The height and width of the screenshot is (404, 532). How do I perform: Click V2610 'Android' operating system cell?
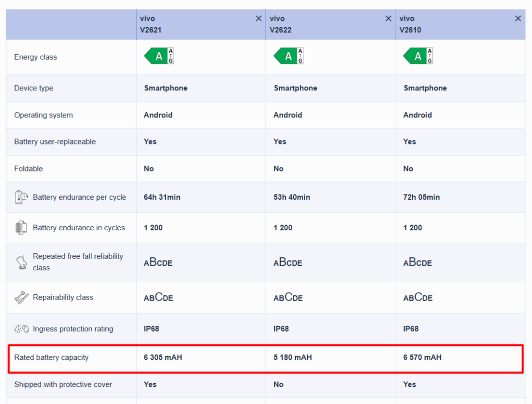(x=418, y=115)
